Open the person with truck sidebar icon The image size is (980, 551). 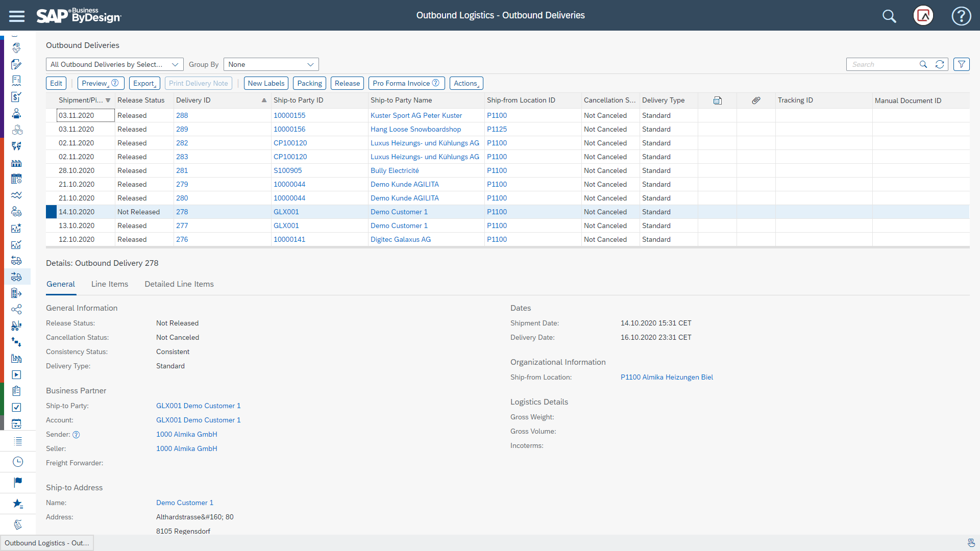tap(16, 211)
